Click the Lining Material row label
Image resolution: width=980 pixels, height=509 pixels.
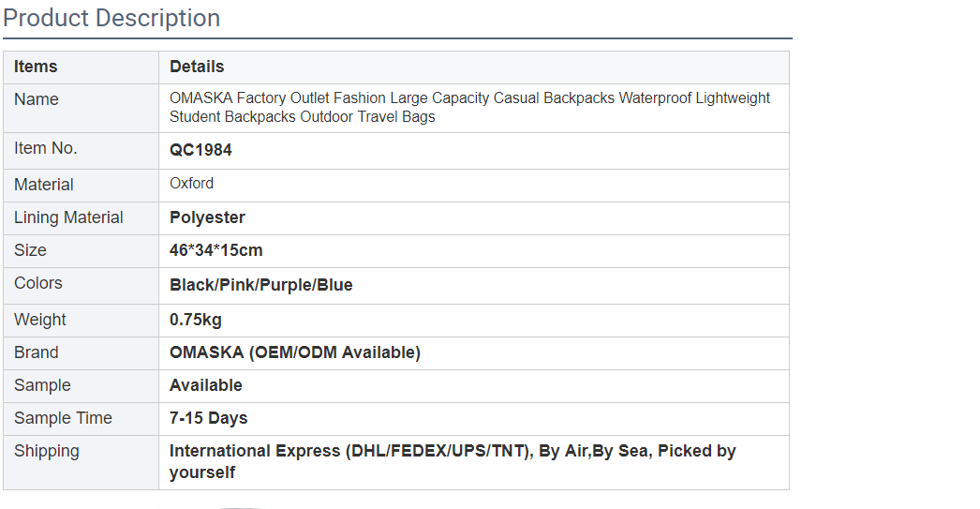pos(68,217)
